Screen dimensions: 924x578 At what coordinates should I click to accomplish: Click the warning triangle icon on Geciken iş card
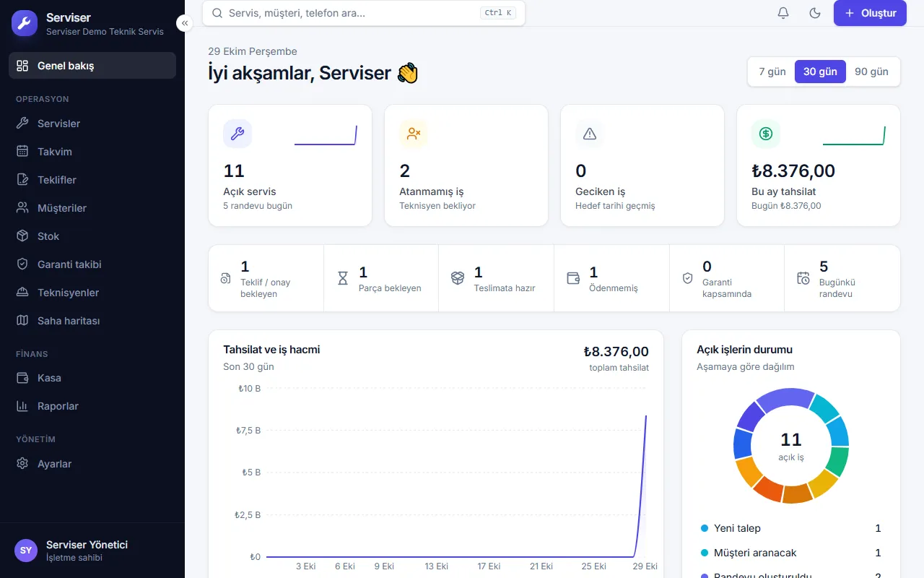590,134
